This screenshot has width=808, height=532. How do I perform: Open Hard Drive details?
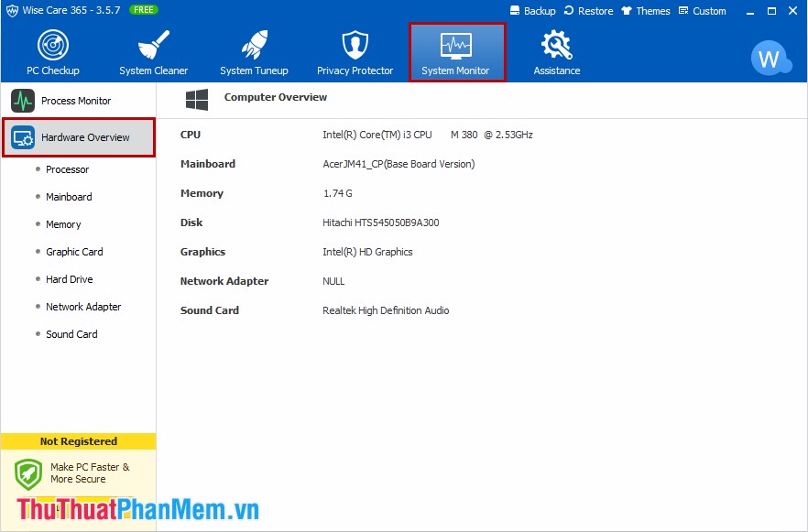pyautogui.click(x=70, y=279)
